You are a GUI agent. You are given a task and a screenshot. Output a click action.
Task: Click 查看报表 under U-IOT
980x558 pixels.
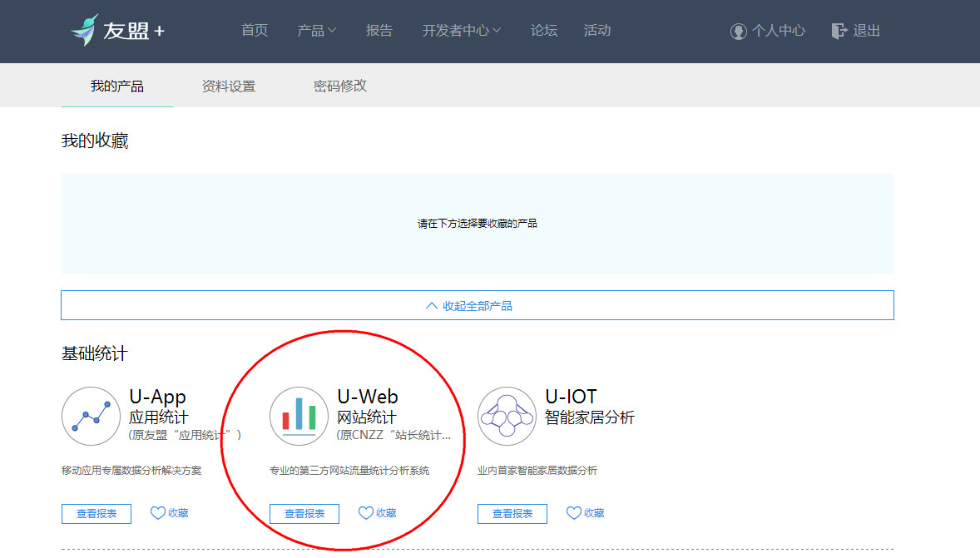pyautogui.click(x=512, y=513)
